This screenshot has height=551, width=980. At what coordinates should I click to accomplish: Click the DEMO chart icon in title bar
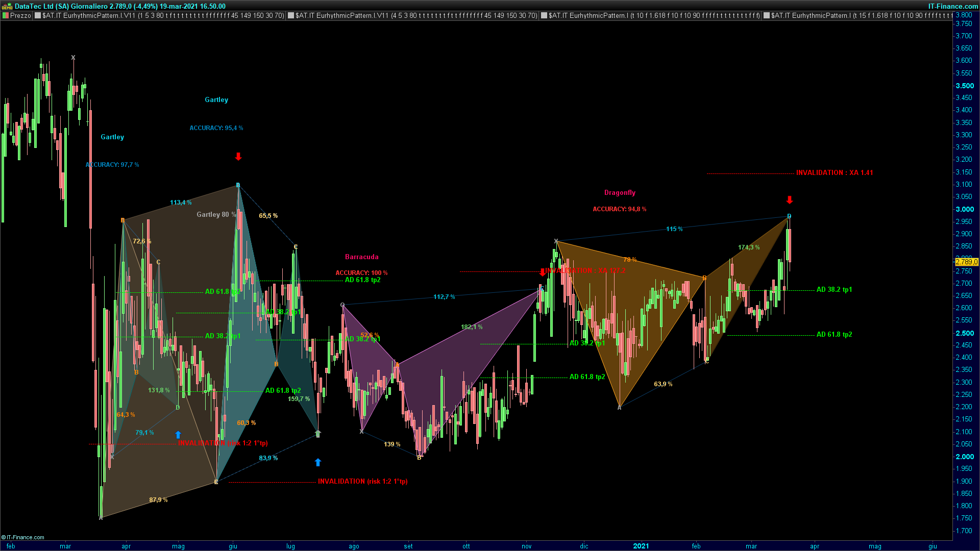tap(7, 6)
